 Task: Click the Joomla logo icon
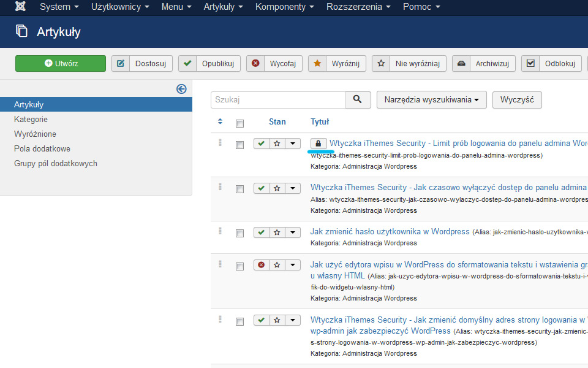click(x=20, y=6)
